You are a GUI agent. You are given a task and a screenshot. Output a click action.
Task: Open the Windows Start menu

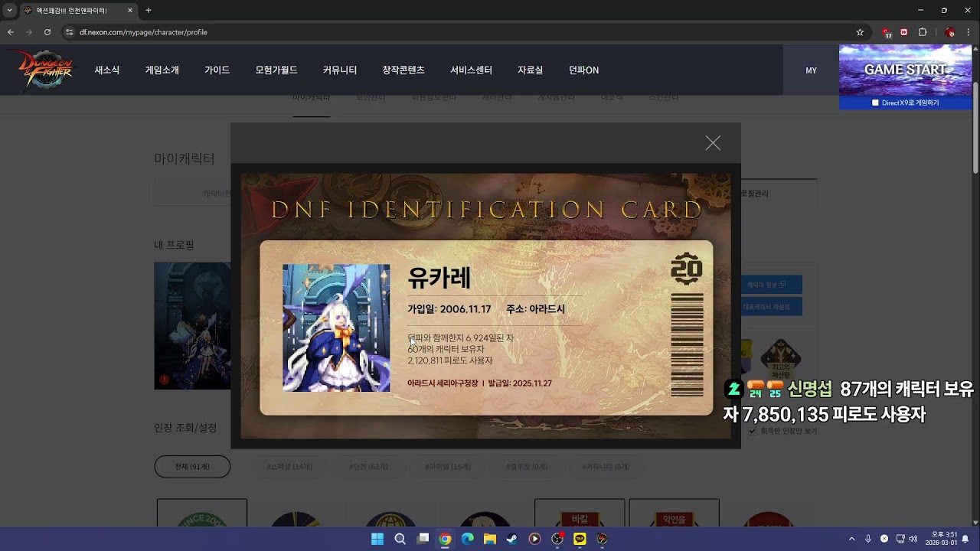pos(377,539)
